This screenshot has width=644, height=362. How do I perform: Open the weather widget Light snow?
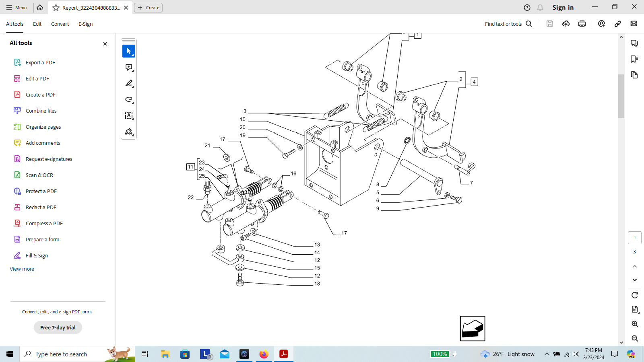507,354
